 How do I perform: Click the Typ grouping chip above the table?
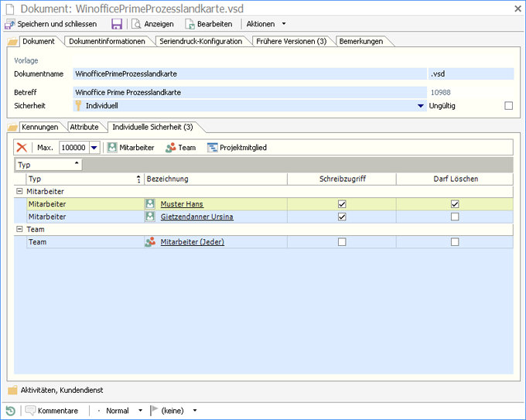click(49, 165)
